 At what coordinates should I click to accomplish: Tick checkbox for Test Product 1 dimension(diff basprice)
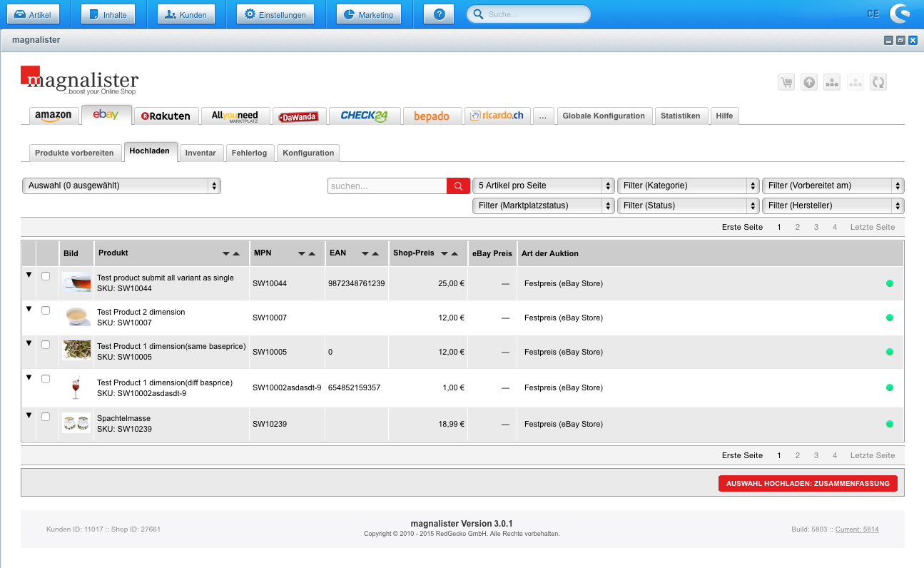click(x=46, y=379)
